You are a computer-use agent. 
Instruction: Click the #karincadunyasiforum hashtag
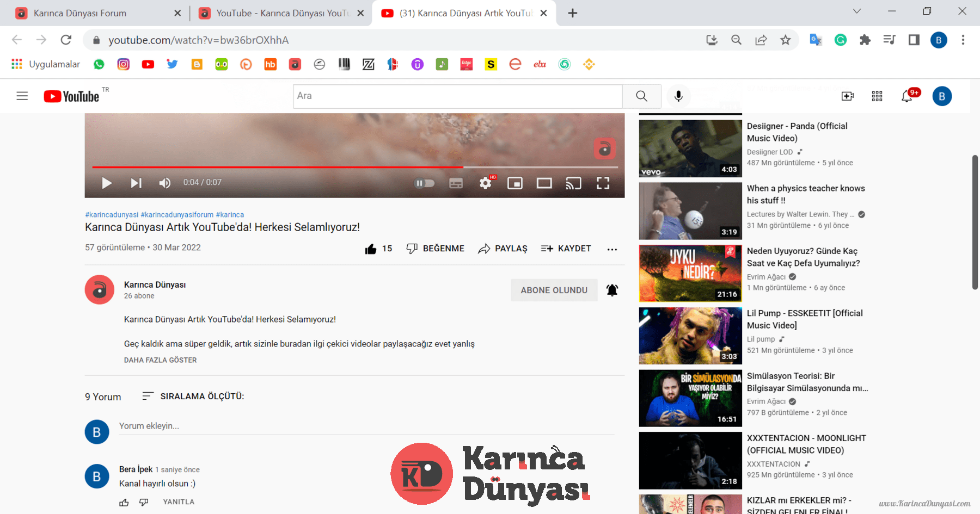pos(177,215)
